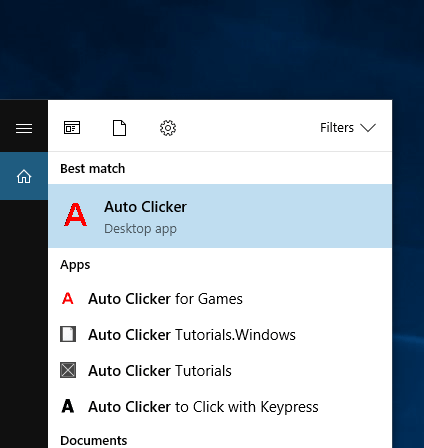The height and width of the screenshot is (448, 424).
Task: Open Auto Clicker to Click with Keypress
Action: 220,407
